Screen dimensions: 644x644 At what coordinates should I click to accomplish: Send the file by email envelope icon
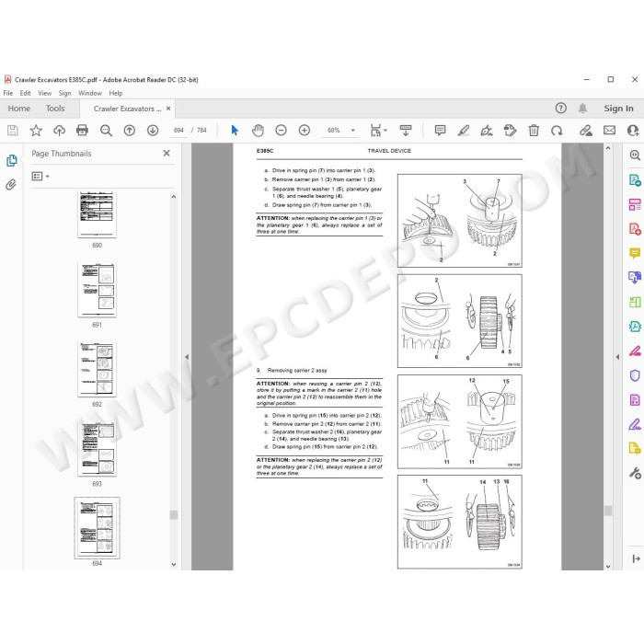(609, 131)
